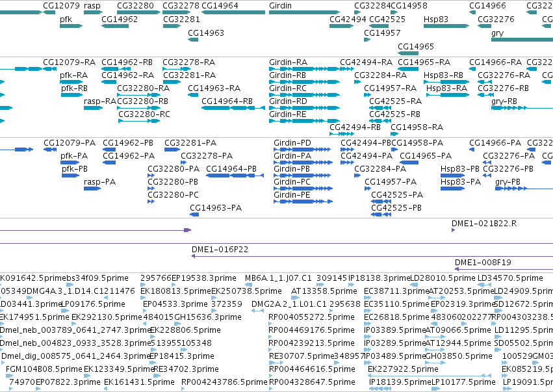This screenshot has height=392, width=553.
Task: Click the EK250738.5prime EST label
Action: click(x=246, y=291)
